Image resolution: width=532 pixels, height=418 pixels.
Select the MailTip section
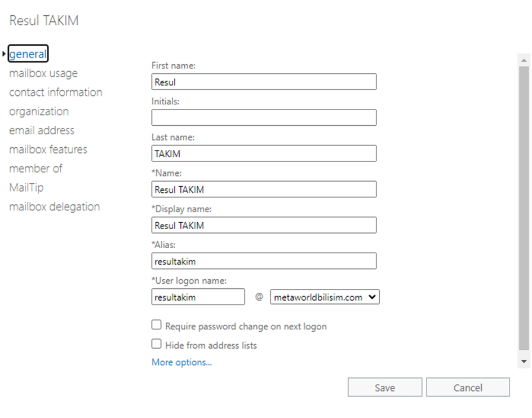pyautogui.click(x=26, y=188)
